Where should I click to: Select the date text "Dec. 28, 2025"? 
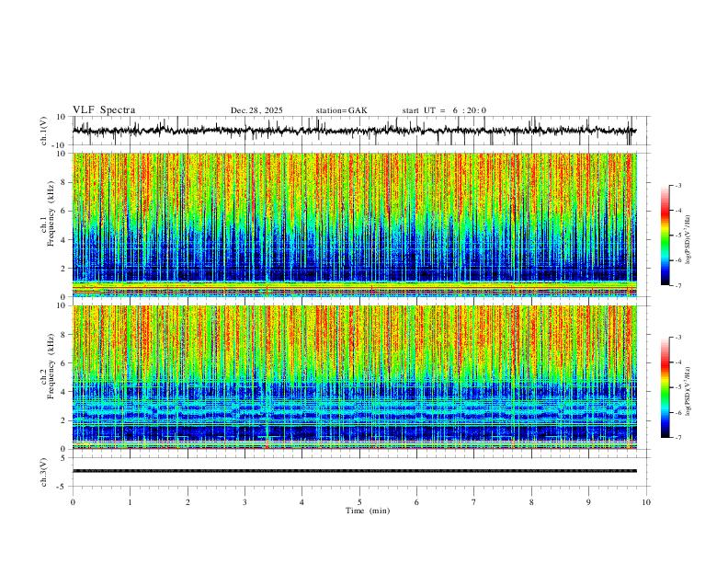[x=256, y=110]
